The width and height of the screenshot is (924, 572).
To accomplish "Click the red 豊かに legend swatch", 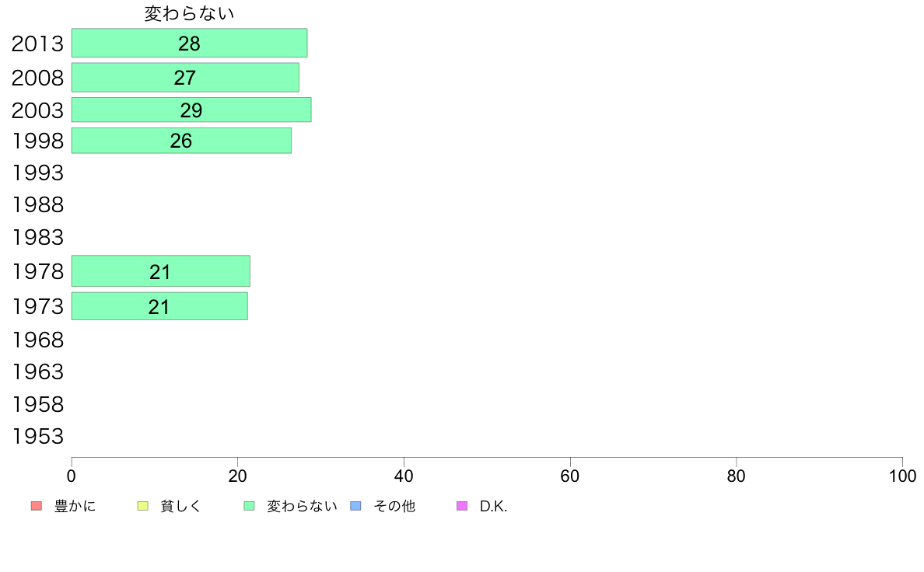I will tap(37, 506).
